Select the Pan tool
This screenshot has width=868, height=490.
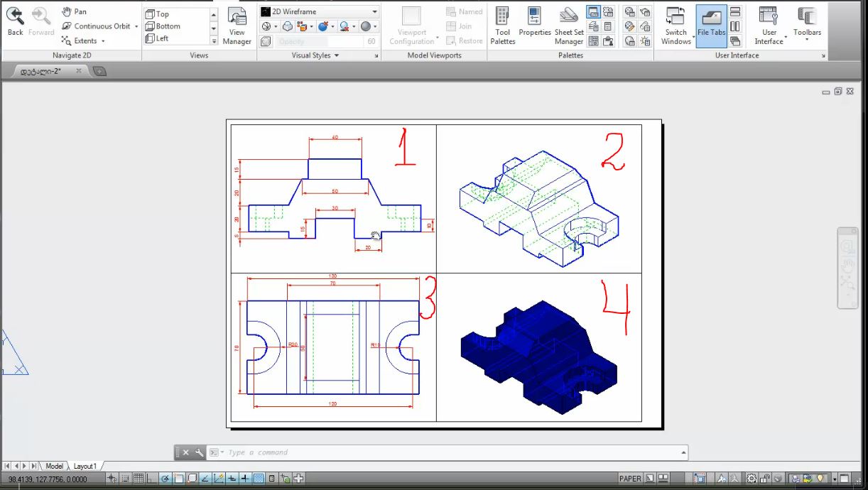(73, 11)
